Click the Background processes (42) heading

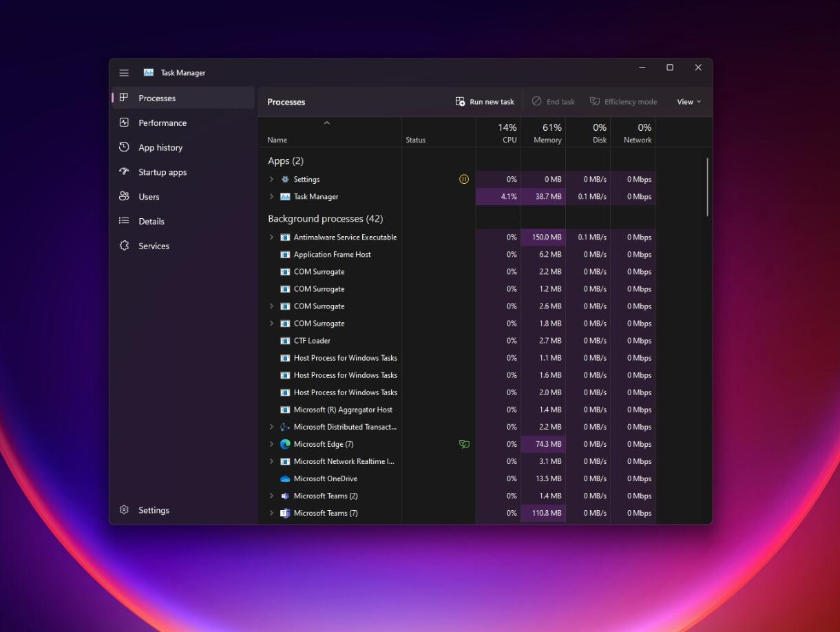click(x=325, y=218)
